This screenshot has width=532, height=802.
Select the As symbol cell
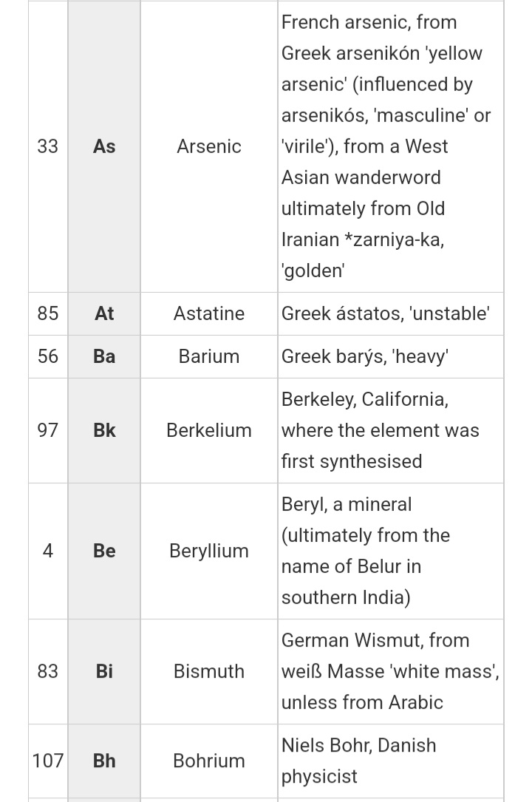click(104, 146)
